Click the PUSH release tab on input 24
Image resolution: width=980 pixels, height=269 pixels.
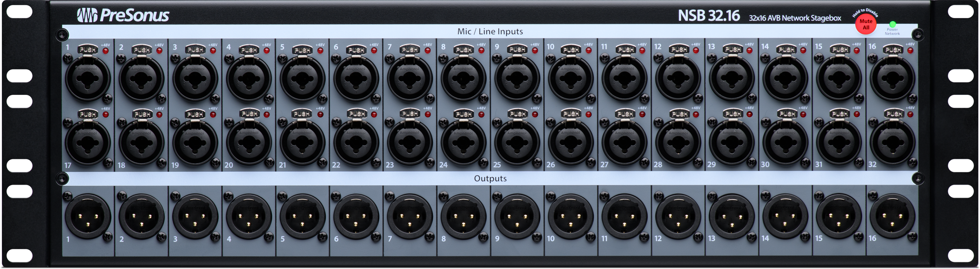coord(463,114)
